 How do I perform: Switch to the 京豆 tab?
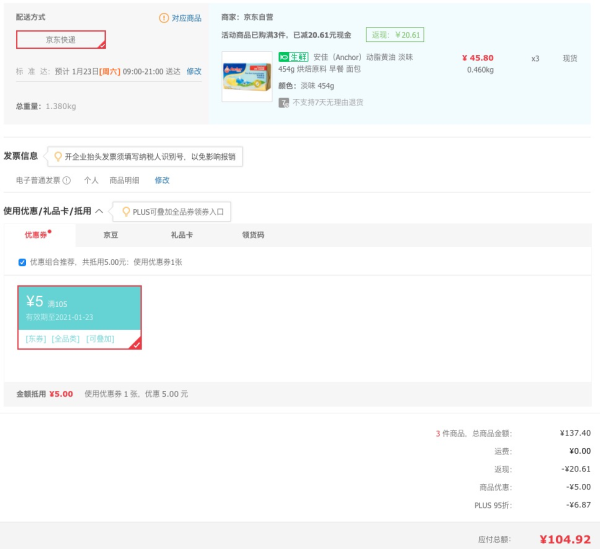[x=111, y=235]
